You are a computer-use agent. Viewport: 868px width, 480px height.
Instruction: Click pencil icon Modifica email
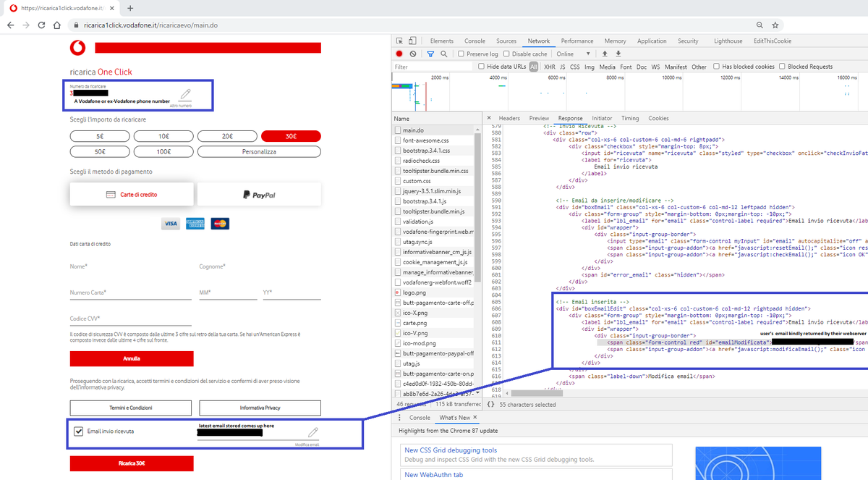(x=313, y=432)
